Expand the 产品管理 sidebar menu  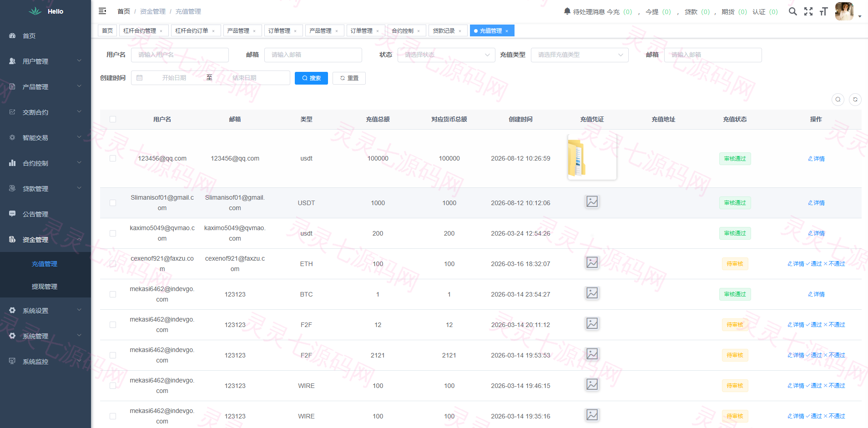point(45,86)
